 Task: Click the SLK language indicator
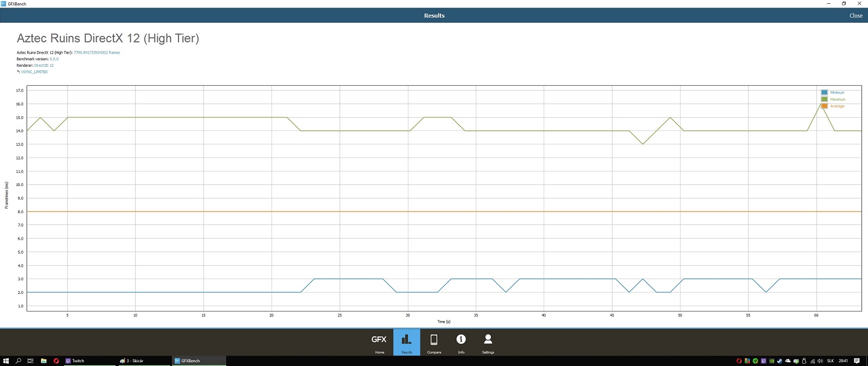(831, 361)
